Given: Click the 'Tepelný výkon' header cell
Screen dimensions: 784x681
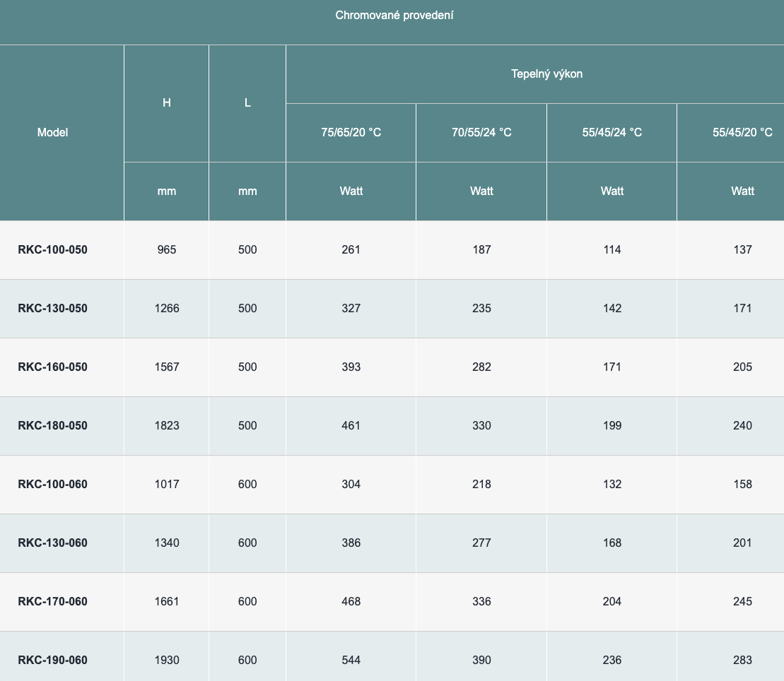Looking at the screenshot, I should coord(546,73).
